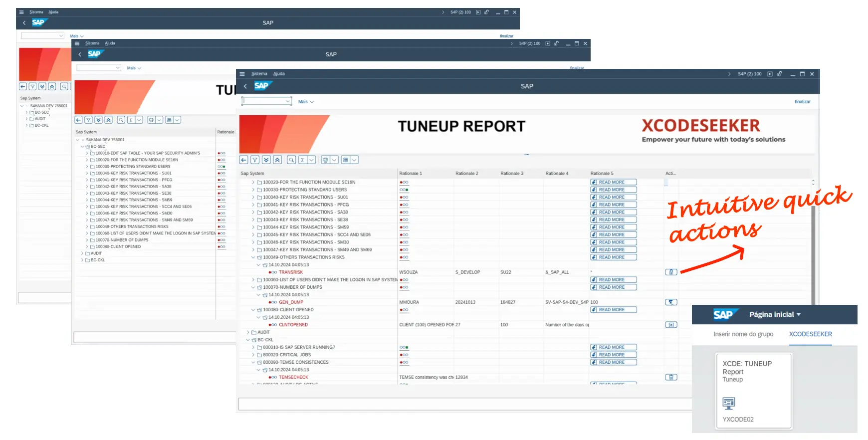Click the XCDE TUNEUP Report tile monitor icon
This screenshot has width=868, height=440.
tap(729, 403)
